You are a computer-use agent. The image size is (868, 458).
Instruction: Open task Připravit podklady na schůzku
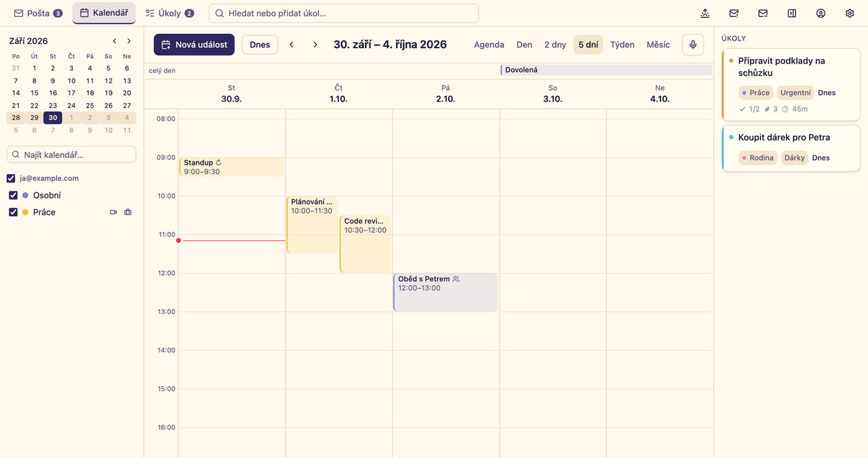coord(791,85)
